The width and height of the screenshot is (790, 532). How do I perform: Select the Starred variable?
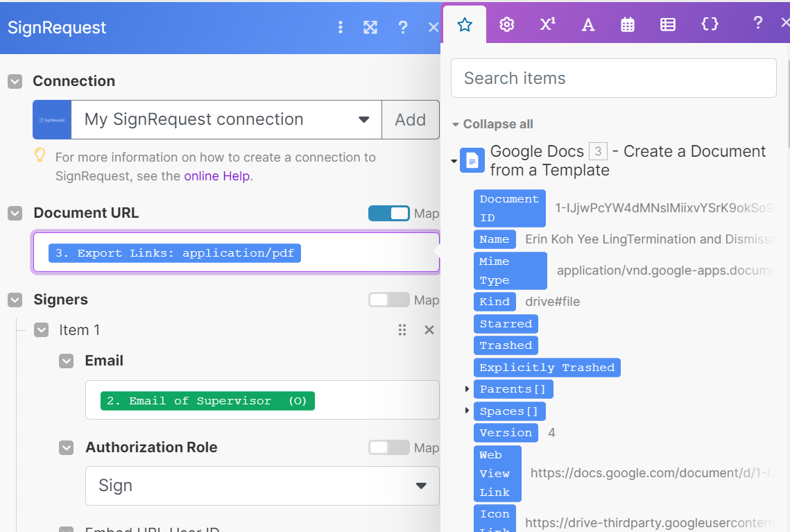pos(506,323)
